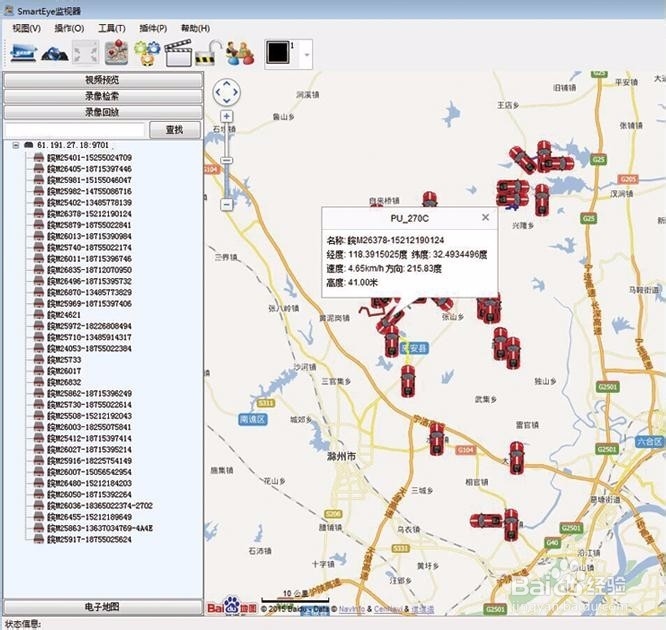Select device 皖M25733

[x=64, y=360]
